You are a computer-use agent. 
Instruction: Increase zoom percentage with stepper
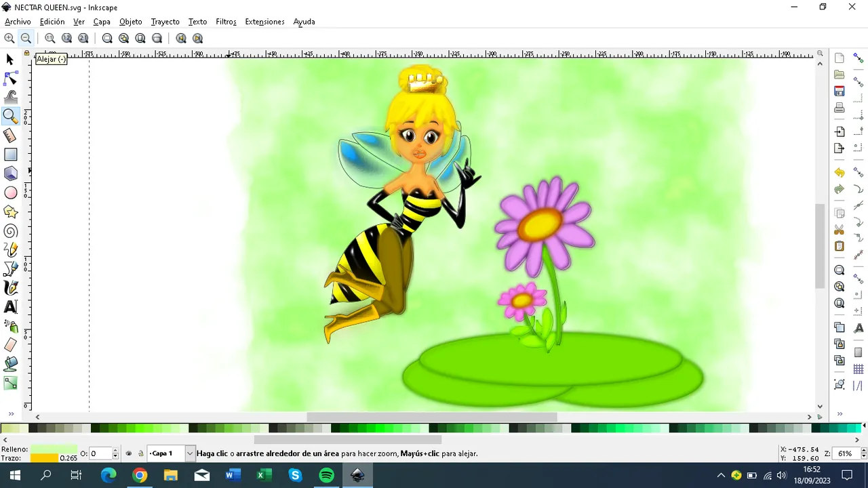pyautogui.click(x=863, y=451)
